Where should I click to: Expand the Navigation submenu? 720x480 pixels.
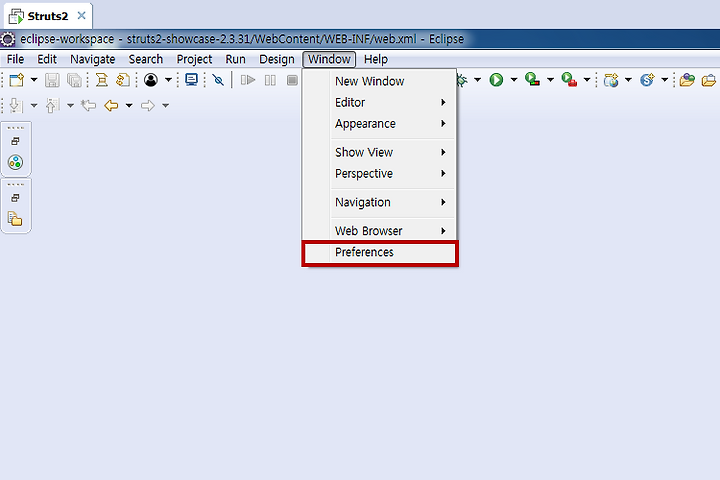click(380, 202)
